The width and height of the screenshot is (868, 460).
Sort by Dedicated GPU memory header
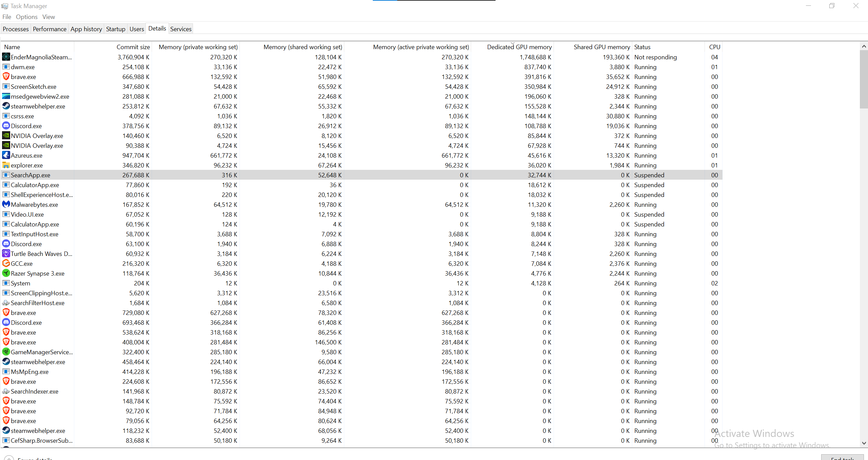[x=512, y=47]
